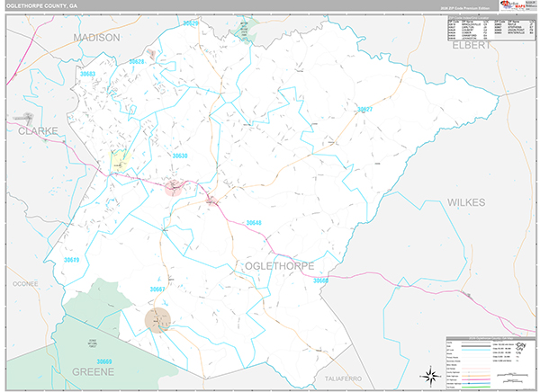Click the green line swatch in legend
The height and width of the screenshot is (392, 540).
coord(475,387)
